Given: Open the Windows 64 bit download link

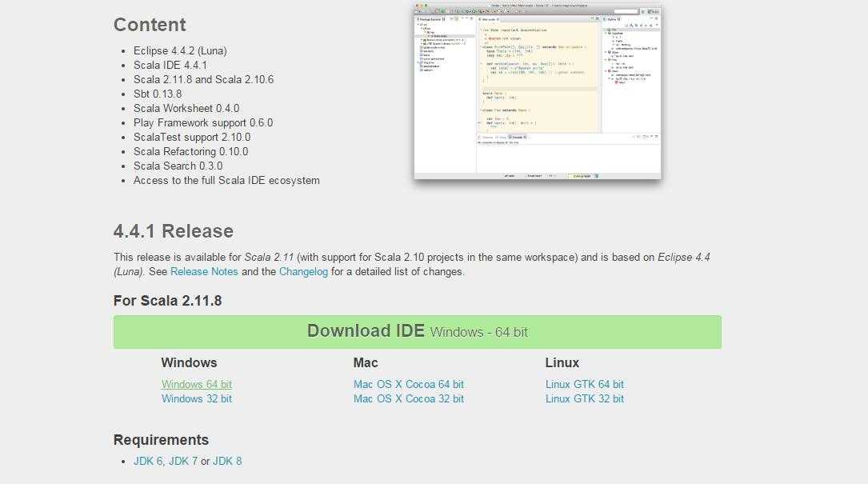Looking at the screenshot, I should tap(197, 384).
